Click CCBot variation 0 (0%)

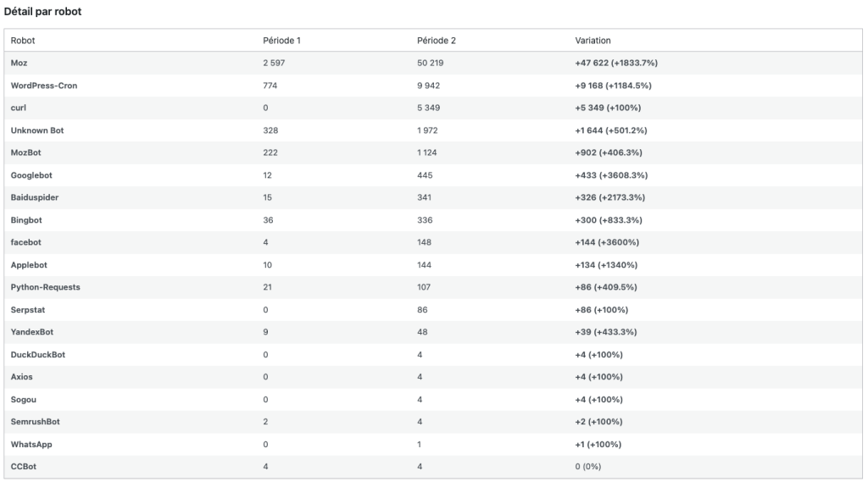click(588, 467)
